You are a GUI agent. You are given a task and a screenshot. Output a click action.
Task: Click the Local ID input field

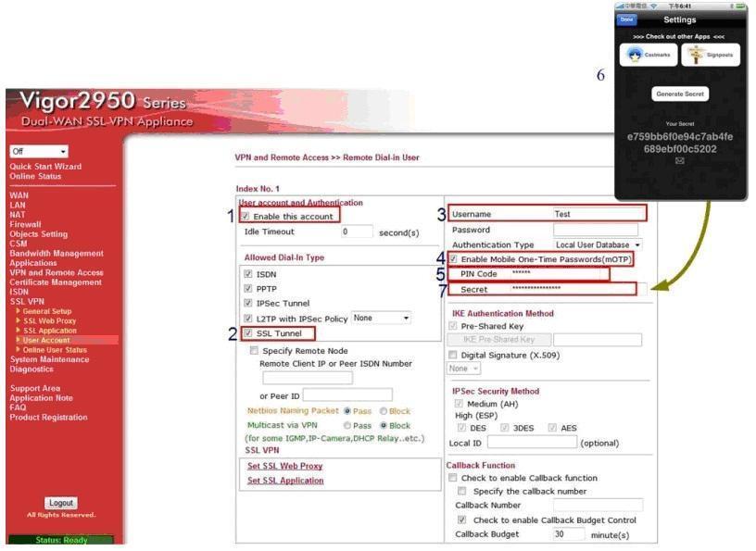tap(532, 442)
